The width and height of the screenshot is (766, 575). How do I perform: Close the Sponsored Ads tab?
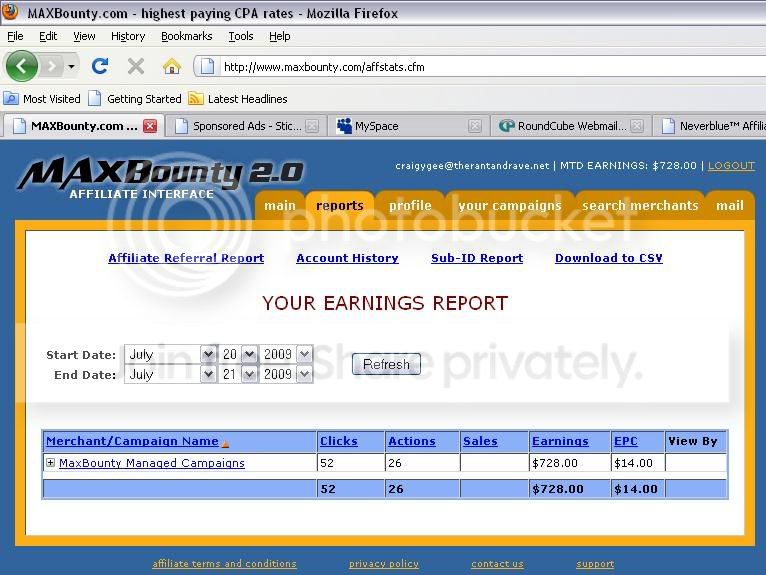click(312, 126)
